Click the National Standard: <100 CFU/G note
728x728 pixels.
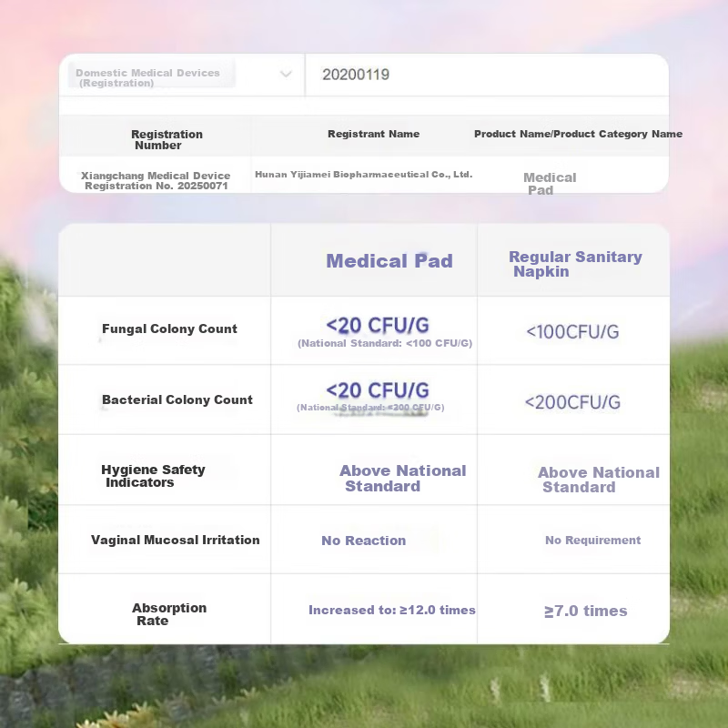tap(385, 343)
